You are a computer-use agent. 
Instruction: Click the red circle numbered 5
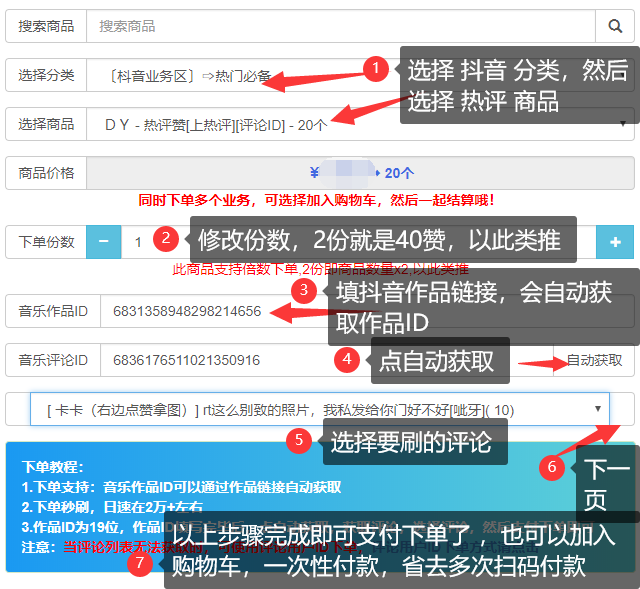pyautogui.click(x=298, y=440)
